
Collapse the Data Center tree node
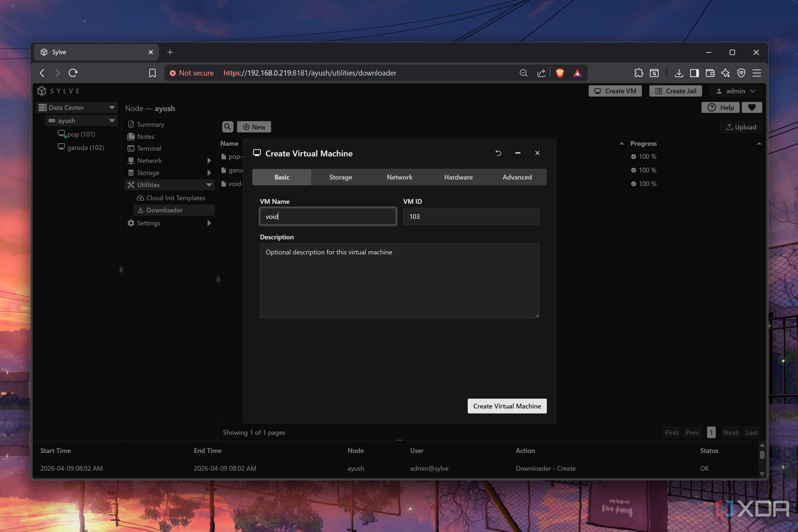click(112, 108)
